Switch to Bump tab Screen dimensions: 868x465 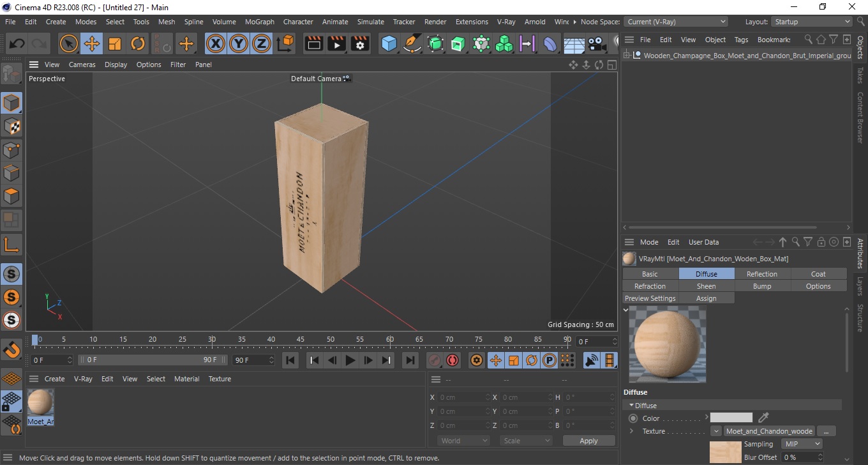pyautogui.click(x=762, y=286)
